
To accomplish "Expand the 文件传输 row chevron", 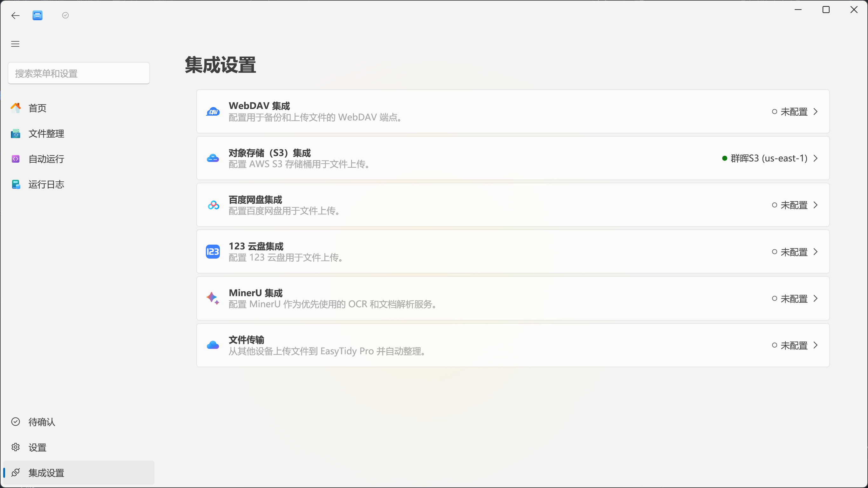I will pyautogui.click(x=816, y=345).
